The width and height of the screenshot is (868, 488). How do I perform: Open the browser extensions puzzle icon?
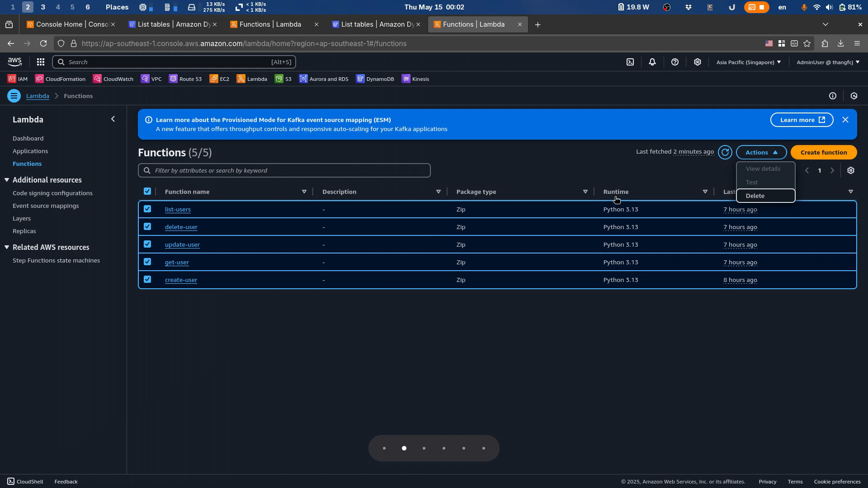[x=825, y=43]
